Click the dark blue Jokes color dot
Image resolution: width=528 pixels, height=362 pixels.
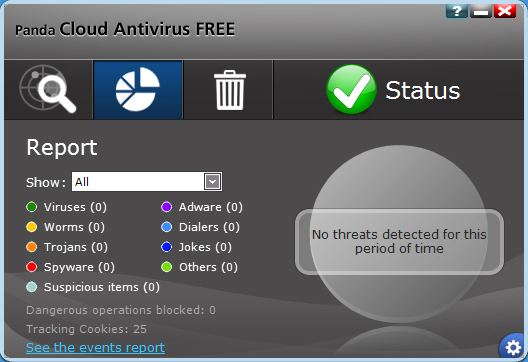[x=167, y=247]
